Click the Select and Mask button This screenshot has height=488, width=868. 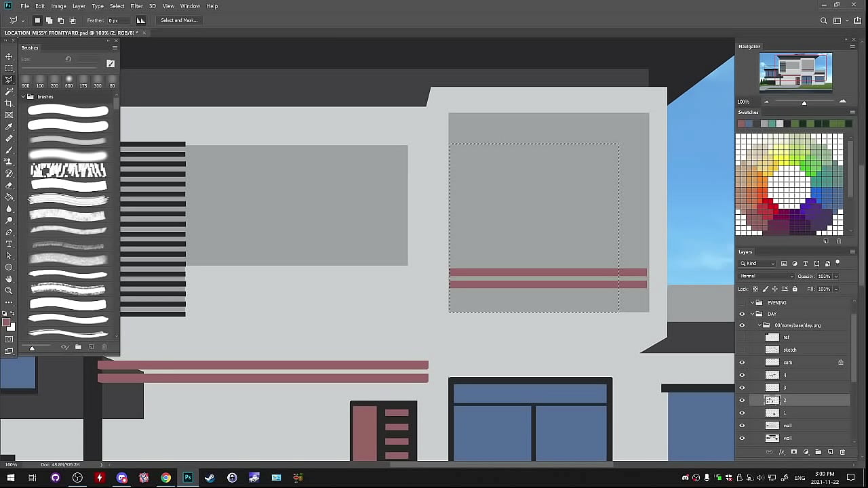click(x=179, y=20)
